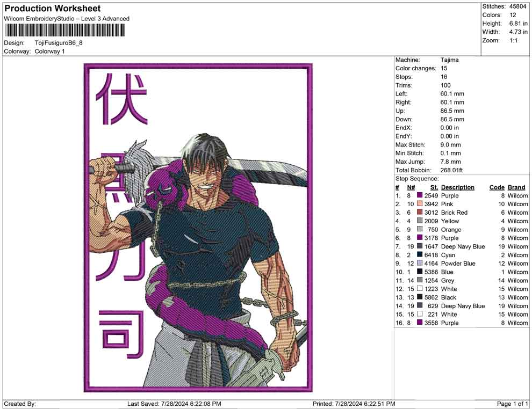532x409 pixels.
Task: Select the 5386 Blue color swatch
Action: coord(420,272)
